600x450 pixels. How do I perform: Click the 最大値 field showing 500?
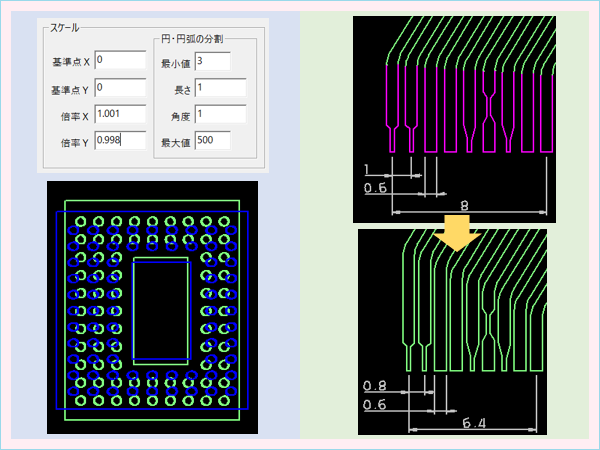[213, 141]
